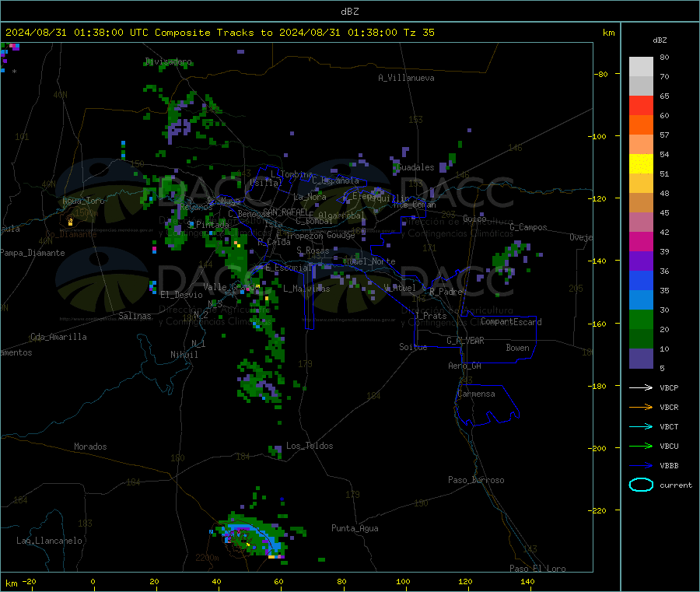The height and width of the screenshot is (592, 700).
Task: Select the white 80 dBZ color swatch
Action: click(641, 67)
